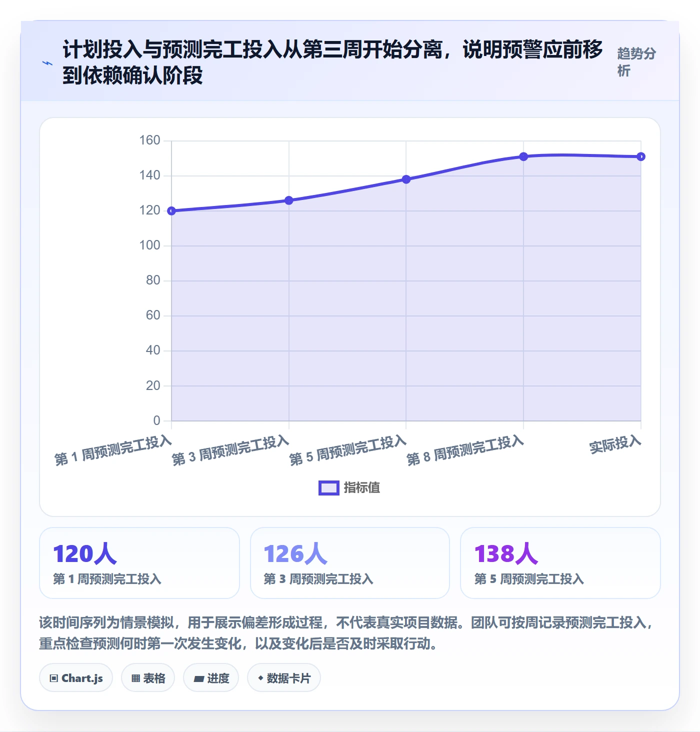Click the 指标值 legend label
The height and width of the screenshot is (732, 700).
362,488
